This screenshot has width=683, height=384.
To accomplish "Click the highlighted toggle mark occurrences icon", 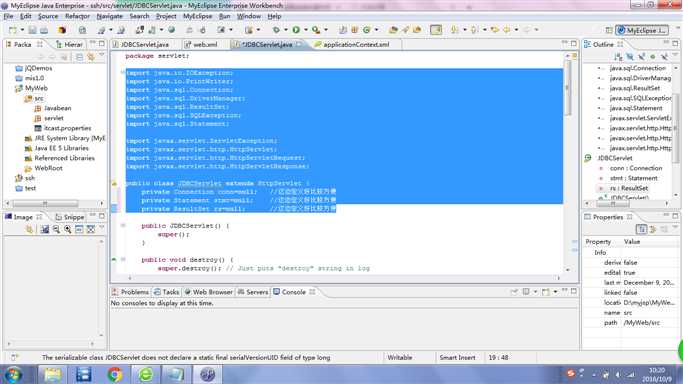I will click(x=436, y=30).
